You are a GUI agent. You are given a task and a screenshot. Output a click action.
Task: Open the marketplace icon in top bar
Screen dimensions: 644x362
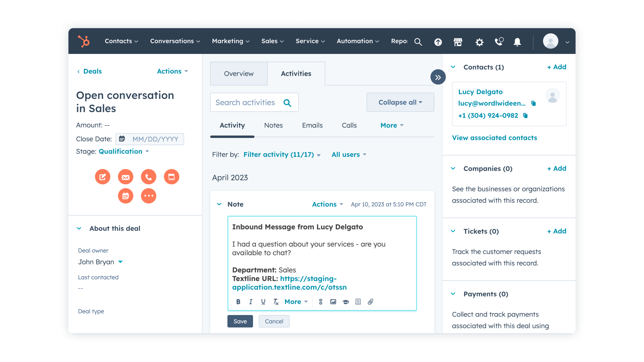pos(458,42)
